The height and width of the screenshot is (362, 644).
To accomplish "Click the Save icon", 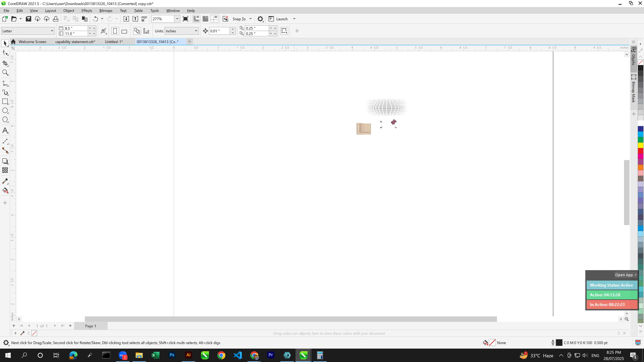I will pyautogui.click(x=29, y=19).
